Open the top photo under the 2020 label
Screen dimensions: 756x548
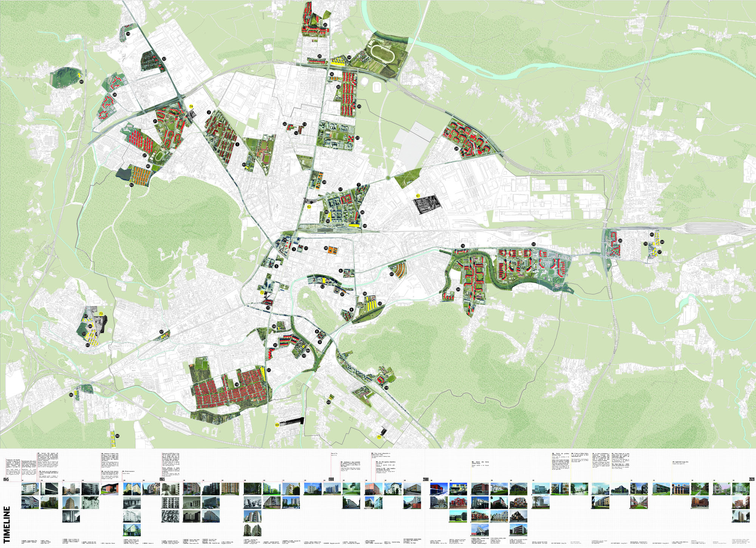click(x=741, y=489)
